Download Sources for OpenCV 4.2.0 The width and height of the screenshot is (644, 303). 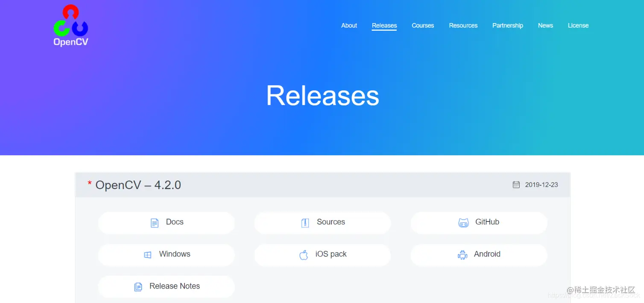coord(323,223)
